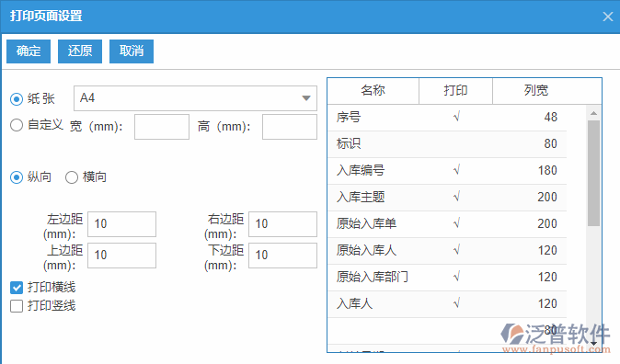
Task: Close the 打印页面设置 dialog
Action: point(608,17)
